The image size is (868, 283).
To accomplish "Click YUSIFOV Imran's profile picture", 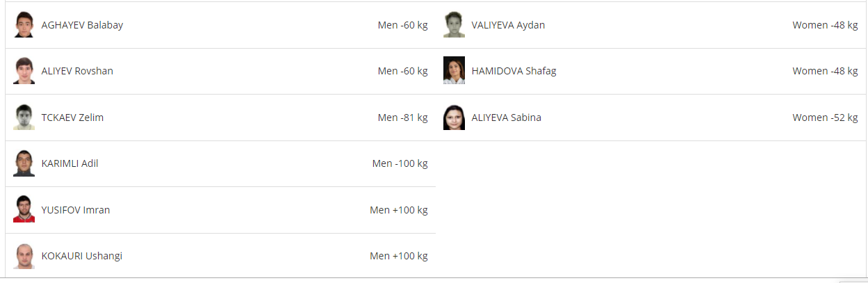I will pyautogui.click(x=24, y=209).
